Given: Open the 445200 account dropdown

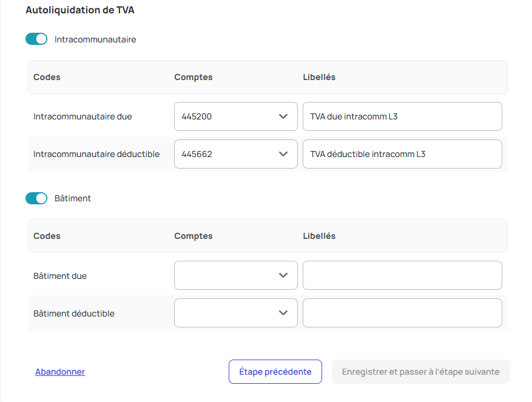Looking at the screenshot, I should (235, 116).
